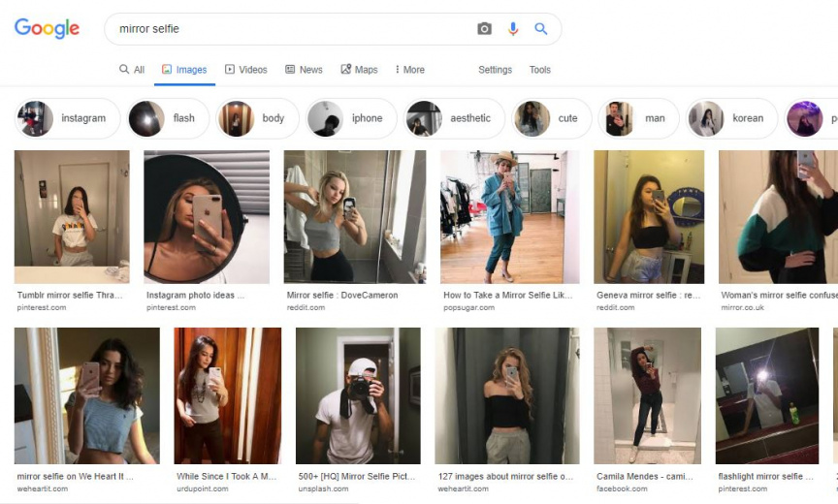This screenshot has height=504, width=838.
Task: Open the All results tab
Action: coord(132,70)
